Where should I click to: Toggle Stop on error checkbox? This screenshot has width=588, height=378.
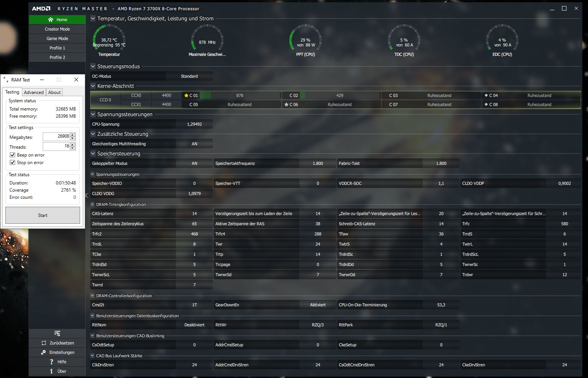(x=12, y=163)
